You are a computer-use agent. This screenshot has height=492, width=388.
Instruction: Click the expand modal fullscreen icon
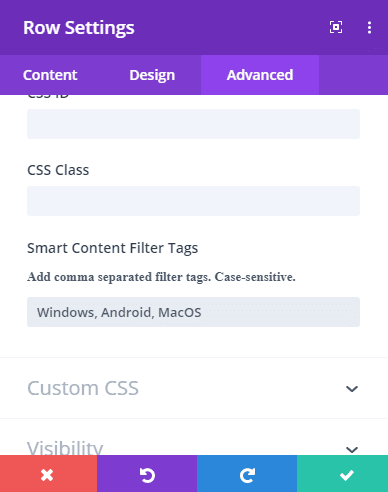coord(336,27)
